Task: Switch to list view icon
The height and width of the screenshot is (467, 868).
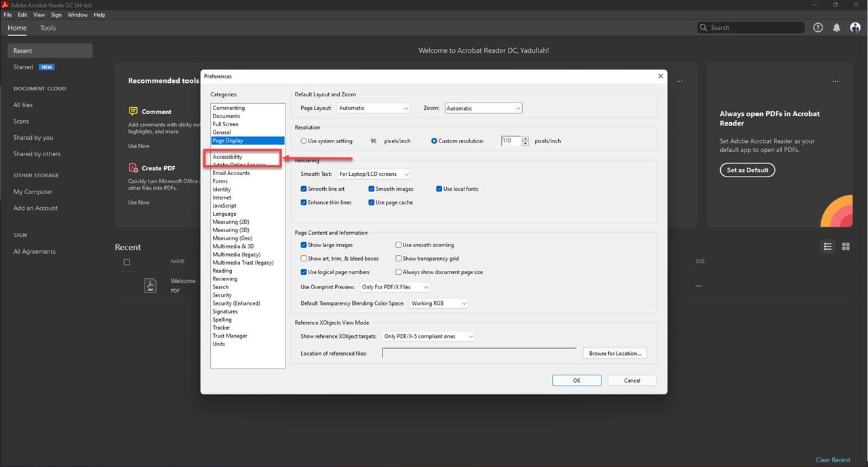Action: click(x=827, y=246)
